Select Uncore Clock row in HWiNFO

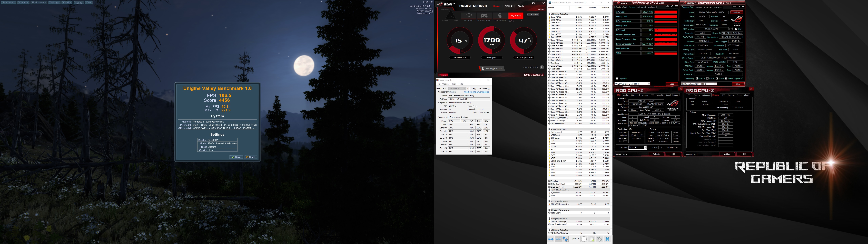[579, 66]
